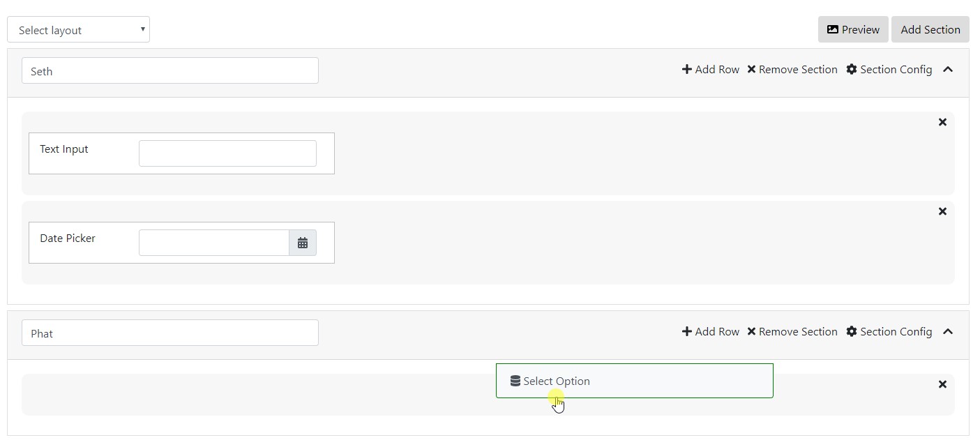
Task: Click the Date Picker input field
Action: (214, 243)
